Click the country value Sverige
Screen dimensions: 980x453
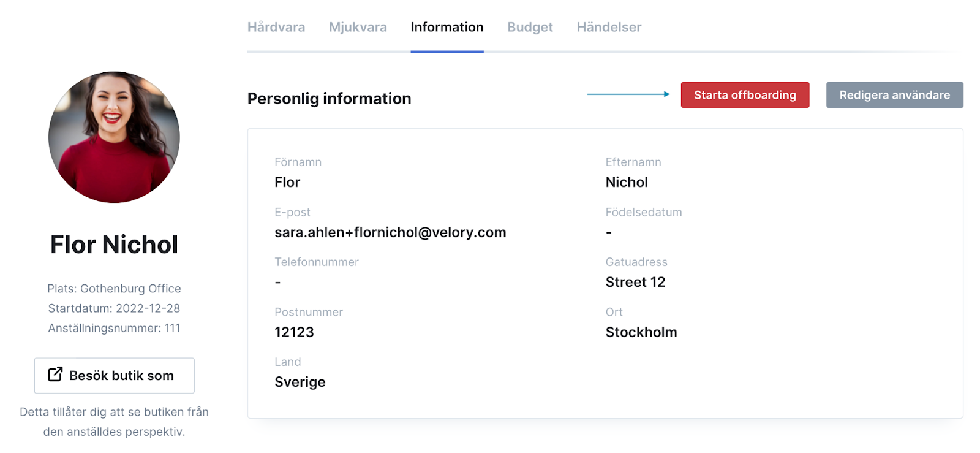pos(300,382)
